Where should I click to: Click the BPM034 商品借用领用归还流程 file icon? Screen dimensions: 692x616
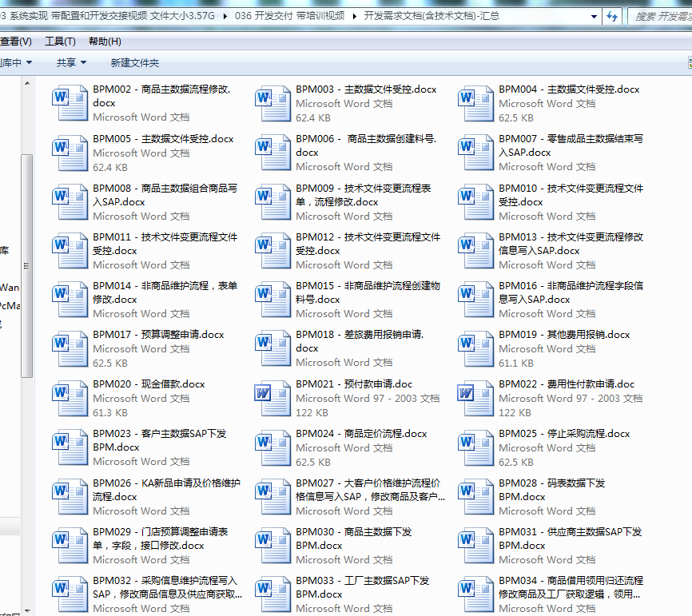click(x=475, y=591)
